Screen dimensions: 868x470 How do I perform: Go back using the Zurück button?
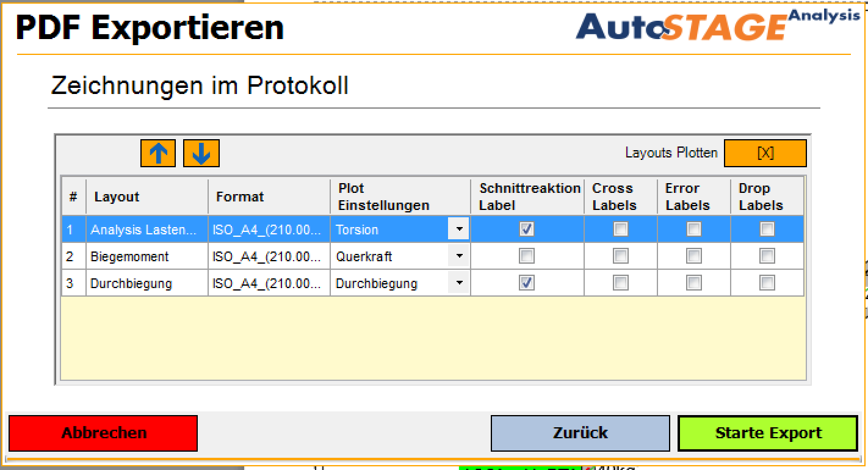pos(579,433)
